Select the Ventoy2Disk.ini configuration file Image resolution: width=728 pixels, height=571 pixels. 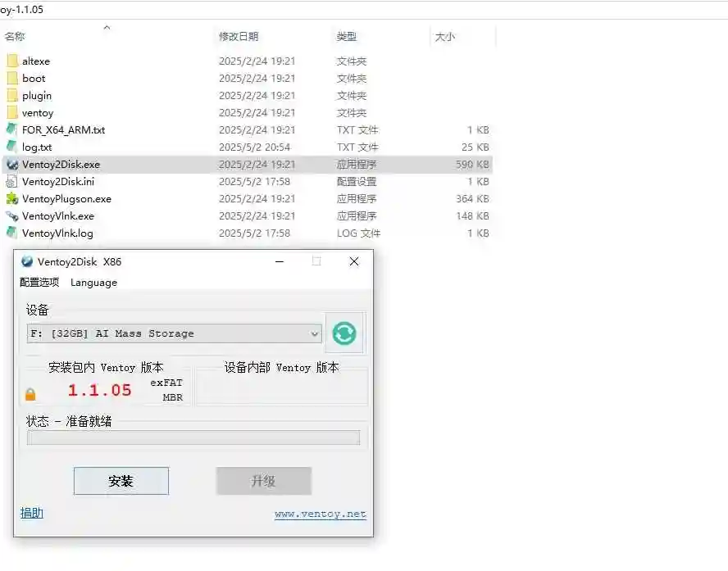13,181
